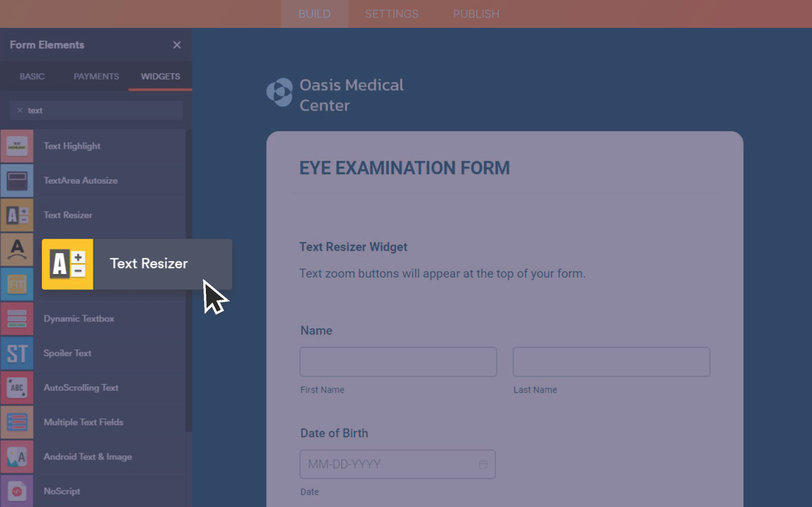This screenshot has height=507, width=812.
Task: Click the AutoScrolling Text ABC icon
Action: (17, 388)
